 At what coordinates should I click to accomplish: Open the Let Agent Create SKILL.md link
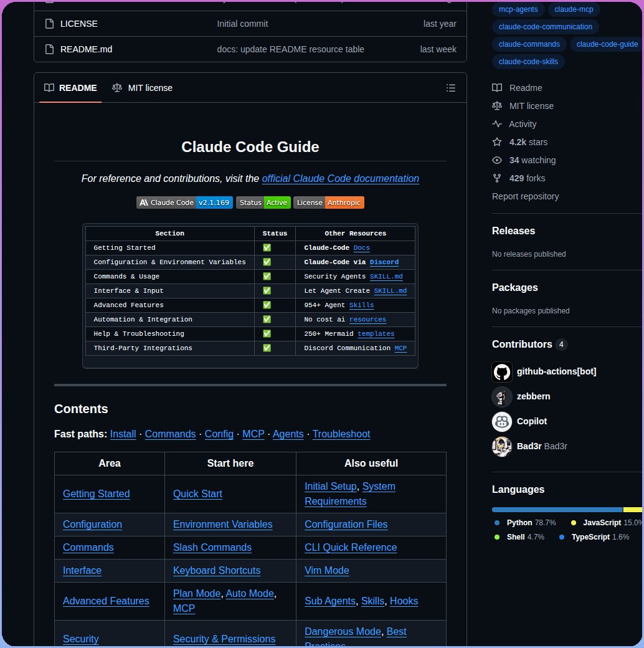(x=391, y=291)
